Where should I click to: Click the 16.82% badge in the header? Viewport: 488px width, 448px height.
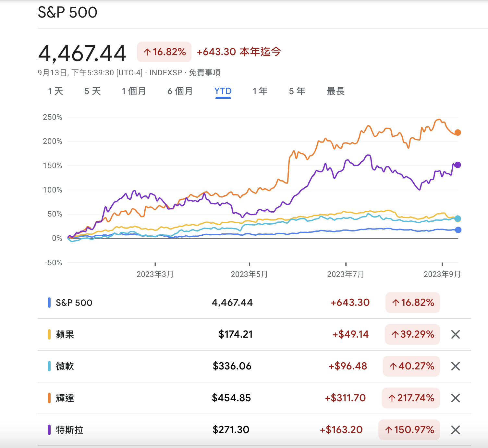pyautogui.click(x=164, y=52)
